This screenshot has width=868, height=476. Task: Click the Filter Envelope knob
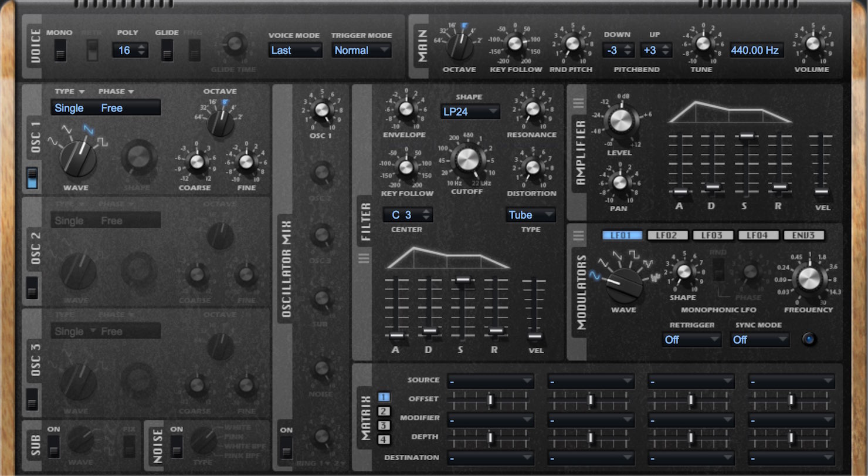pyautogui.click(x=405, y=109)
